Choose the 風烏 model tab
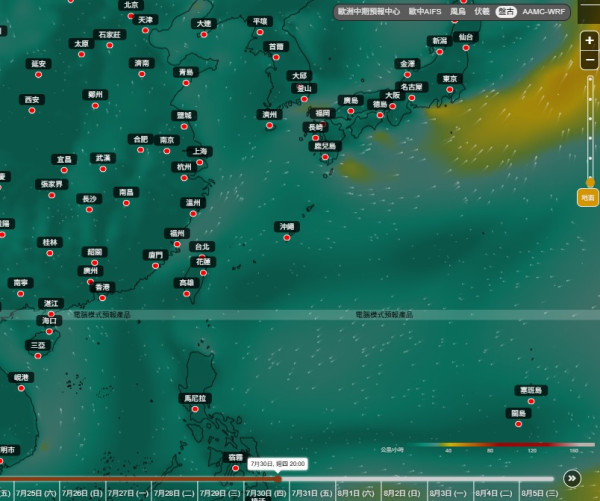The height and width of the screenshot is (501, 600). (x=458, y=11)
